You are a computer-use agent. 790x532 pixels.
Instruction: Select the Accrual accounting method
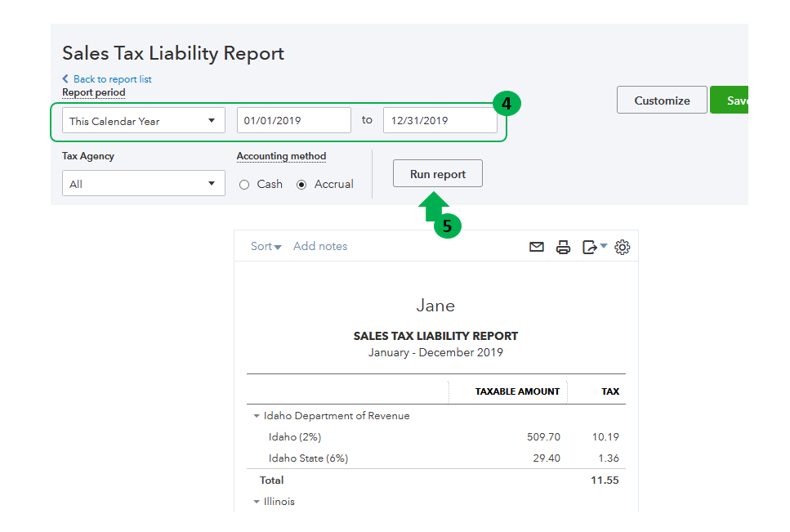[301, 185]
